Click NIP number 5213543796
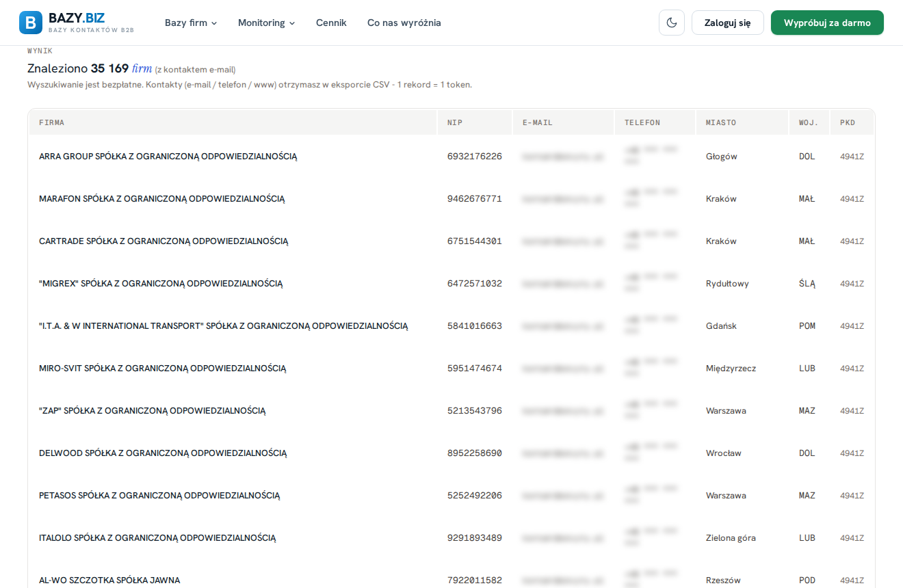The width and height of the screenshot is (903, 588). (475, 411)
